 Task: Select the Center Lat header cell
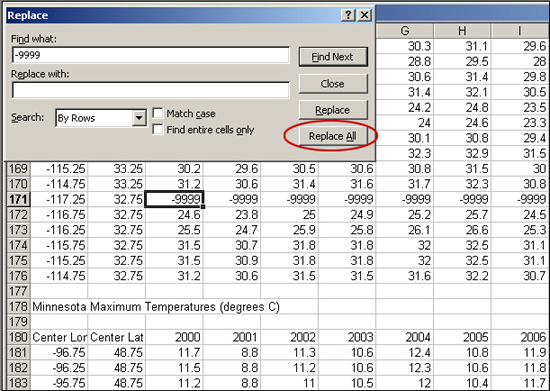pos(116,337)
